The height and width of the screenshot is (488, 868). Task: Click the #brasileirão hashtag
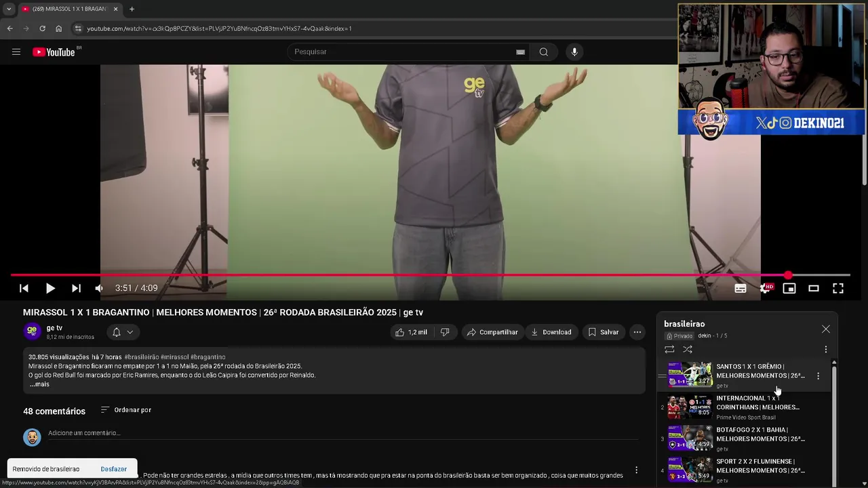pyautogui.click(x=142, y=357)
